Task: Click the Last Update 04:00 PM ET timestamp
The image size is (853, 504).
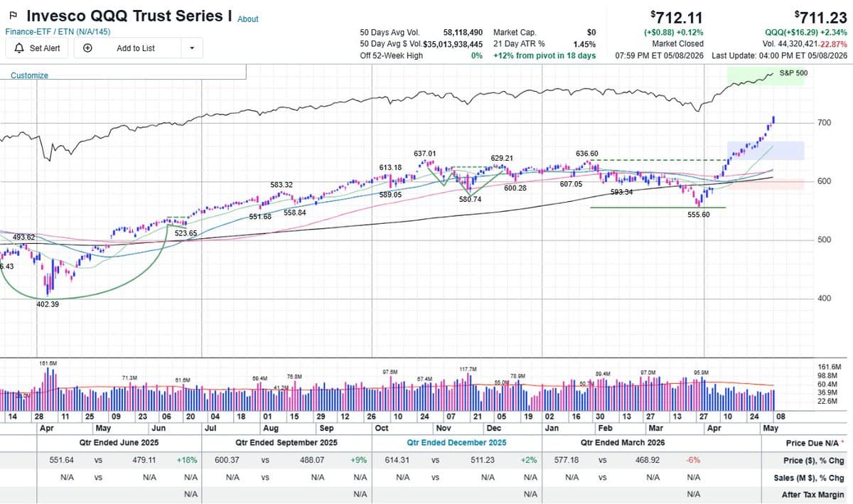Action: (779, 55)
